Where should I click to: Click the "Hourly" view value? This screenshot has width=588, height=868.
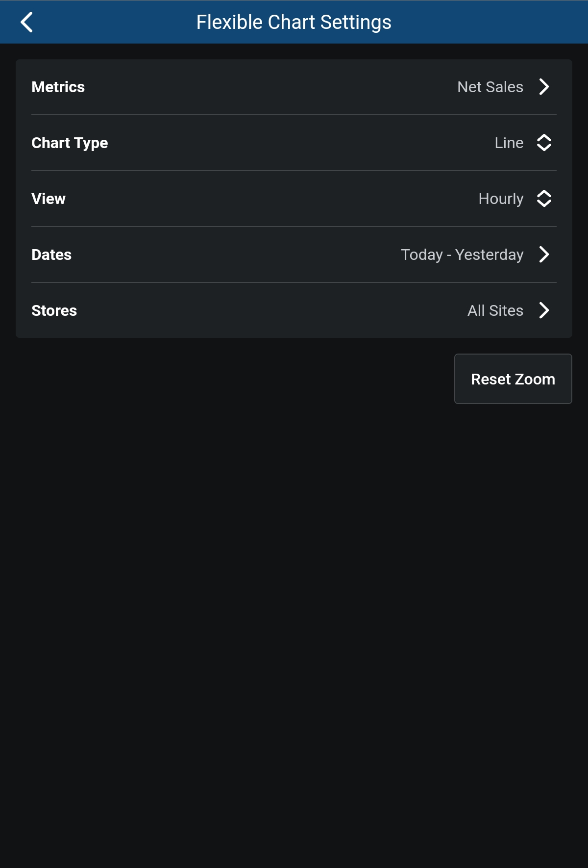[x=501, y=199]
